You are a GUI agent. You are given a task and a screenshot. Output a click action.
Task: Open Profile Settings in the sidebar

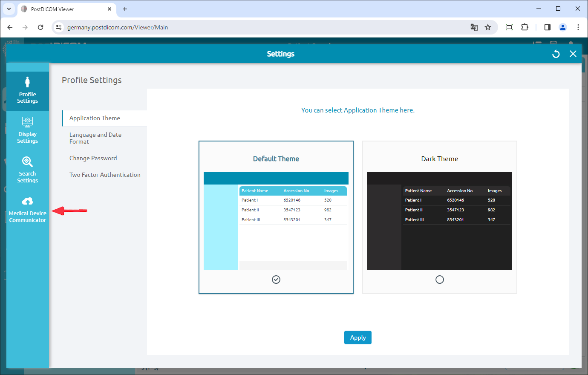point(27,89)
